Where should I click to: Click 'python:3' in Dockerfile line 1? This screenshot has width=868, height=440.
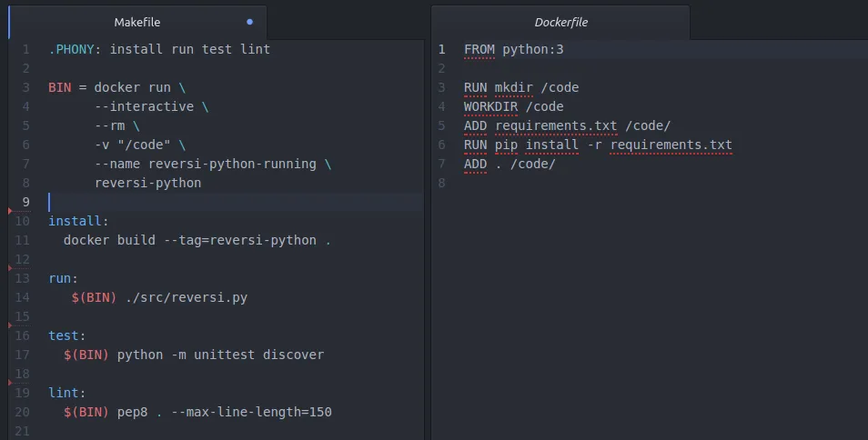coord(533,49)
